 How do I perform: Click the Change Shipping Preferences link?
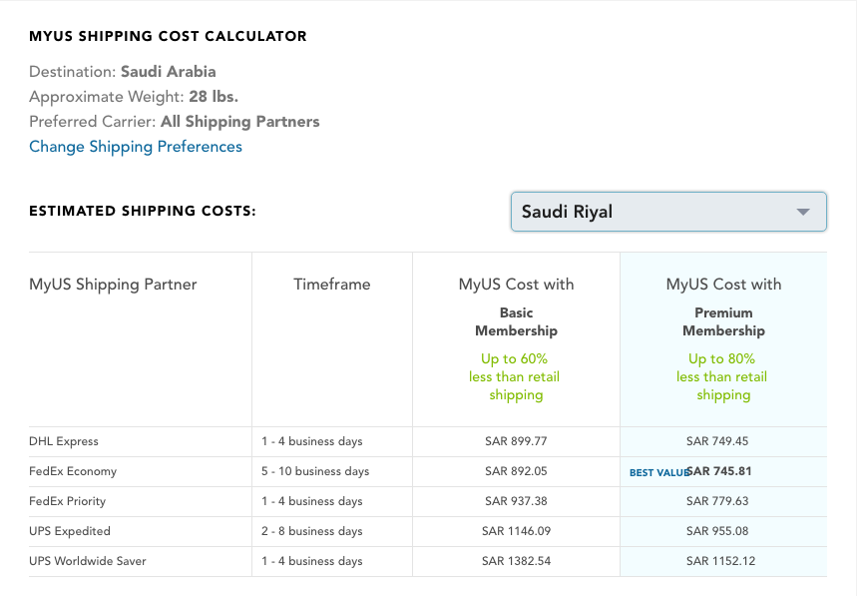point(136,147)
